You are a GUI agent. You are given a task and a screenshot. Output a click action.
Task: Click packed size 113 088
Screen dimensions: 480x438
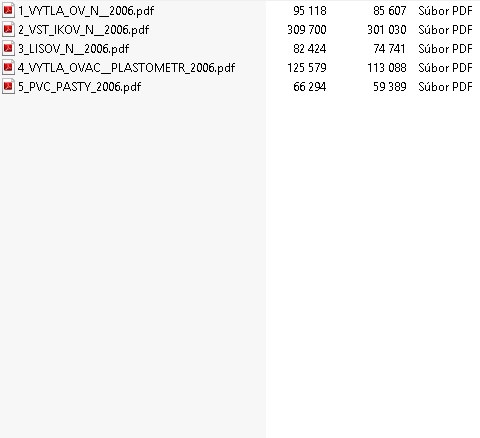387,68
